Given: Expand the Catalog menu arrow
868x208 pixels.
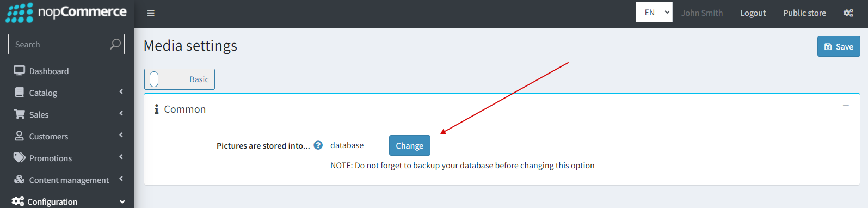Looking at the screenshot, I should click(121, 91).
